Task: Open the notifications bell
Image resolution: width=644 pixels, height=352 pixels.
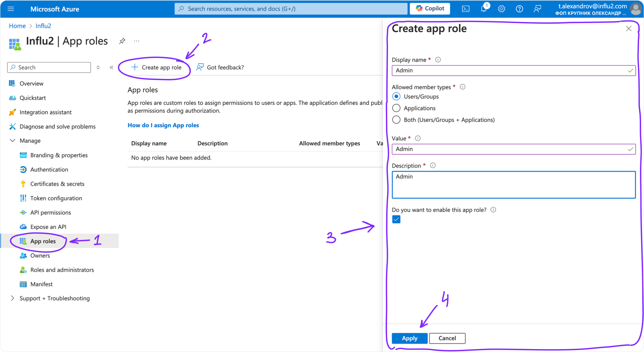Action: pos(483,9)
